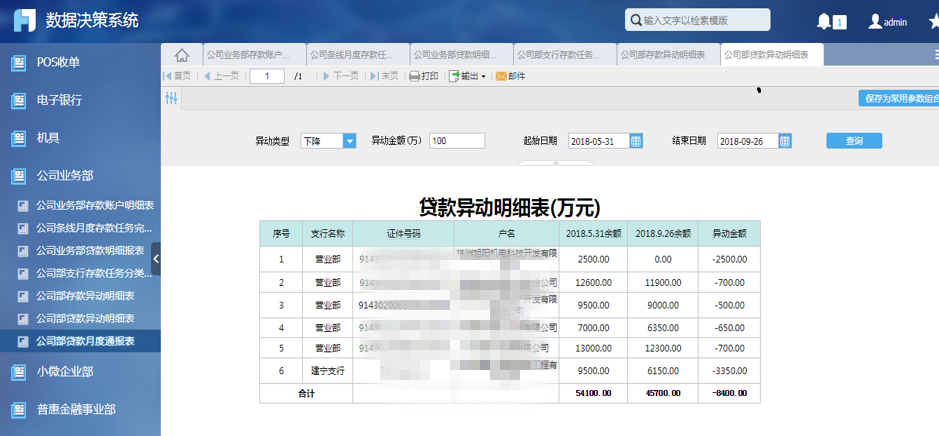
Task: Switch to 公司业务部存款账户 tab
Action: (255, 54)
